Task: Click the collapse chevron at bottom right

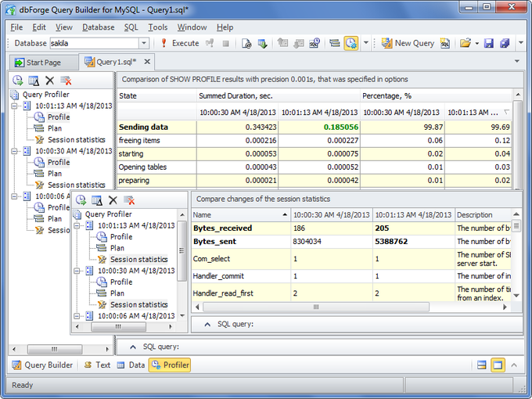Action: (514, 365)
